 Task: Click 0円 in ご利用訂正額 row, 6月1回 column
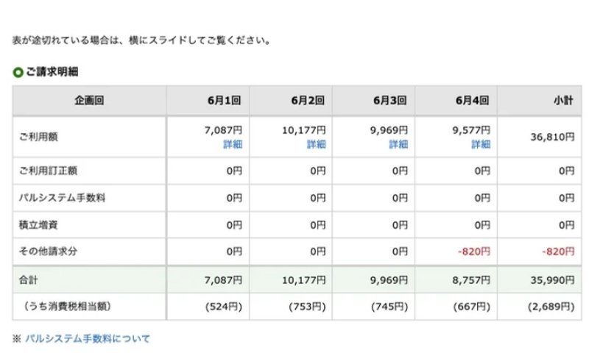(x=234, y=171)
